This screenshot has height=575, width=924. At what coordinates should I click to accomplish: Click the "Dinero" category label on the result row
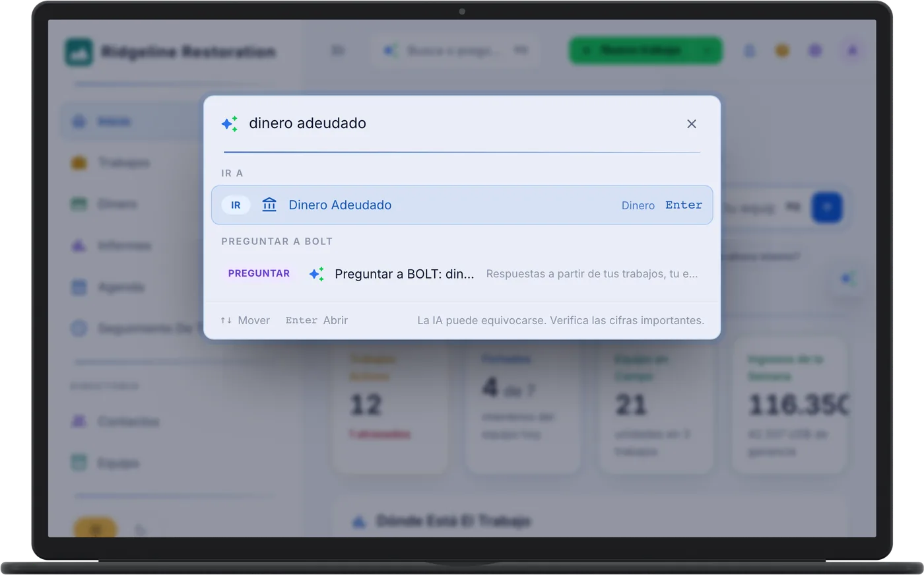638,205
